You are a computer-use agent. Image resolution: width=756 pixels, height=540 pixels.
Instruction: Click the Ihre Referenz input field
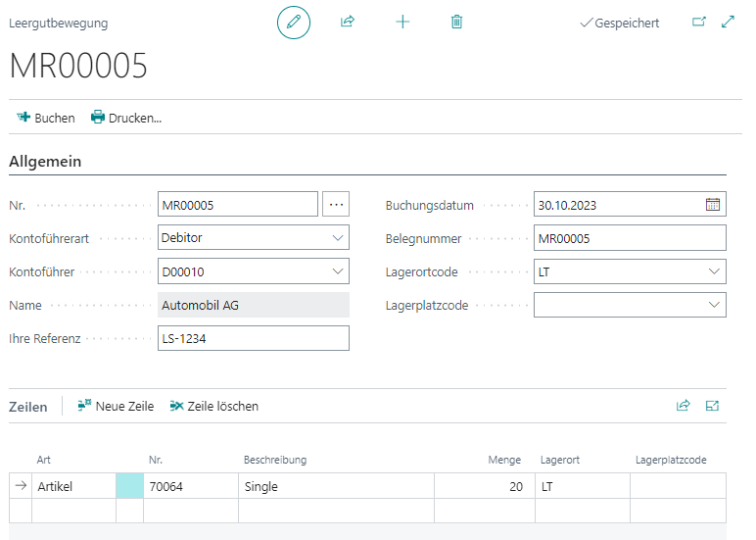click(x=253, y=338)
